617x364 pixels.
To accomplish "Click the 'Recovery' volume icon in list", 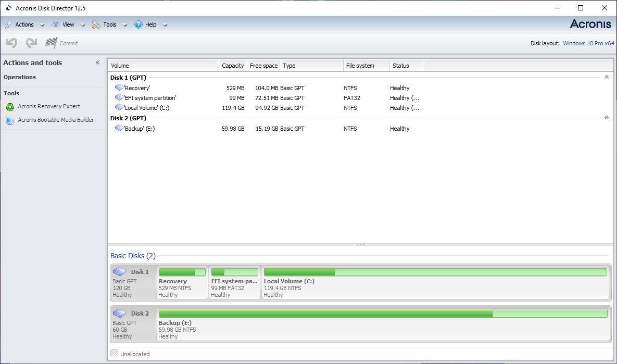I will click(x=119, y=88).
